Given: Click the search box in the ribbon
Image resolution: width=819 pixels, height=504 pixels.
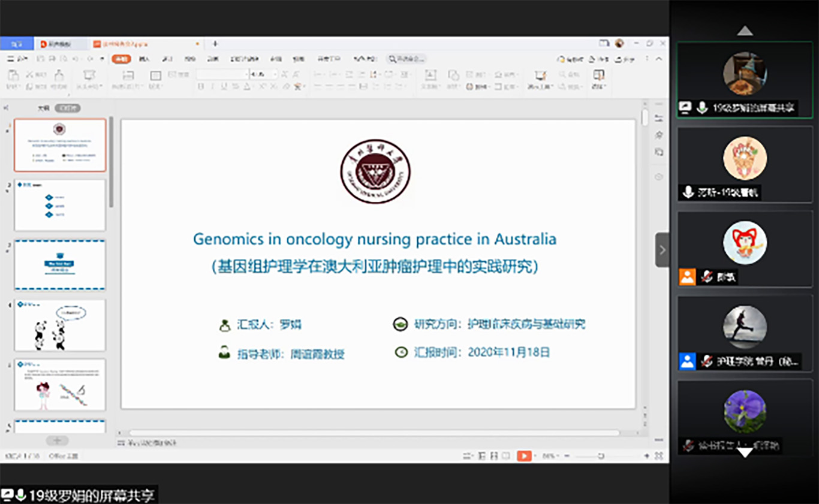Looking at the screenshot, I should point(407,59).
